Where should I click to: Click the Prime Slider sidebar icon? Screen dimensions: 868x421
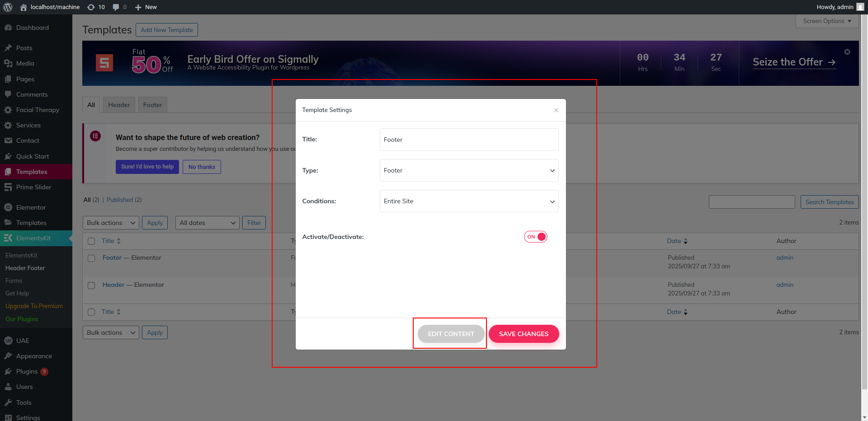tap(8, 187)
